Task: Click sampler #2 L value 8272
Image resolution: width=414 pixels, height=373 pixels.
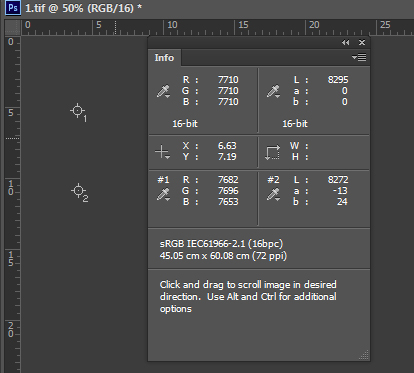Action: 338,180
